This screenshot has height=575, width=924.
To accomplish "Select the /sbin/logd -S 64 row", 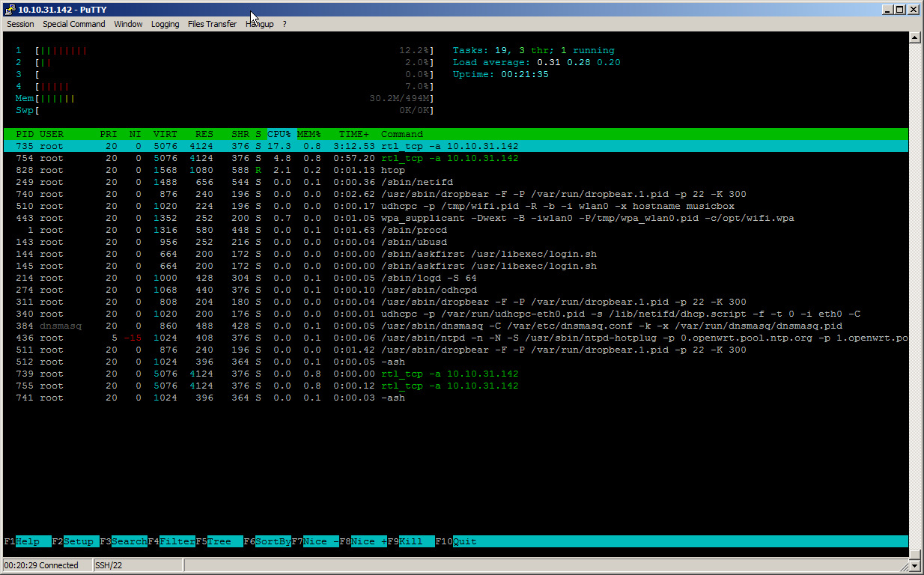I will 456,278.
